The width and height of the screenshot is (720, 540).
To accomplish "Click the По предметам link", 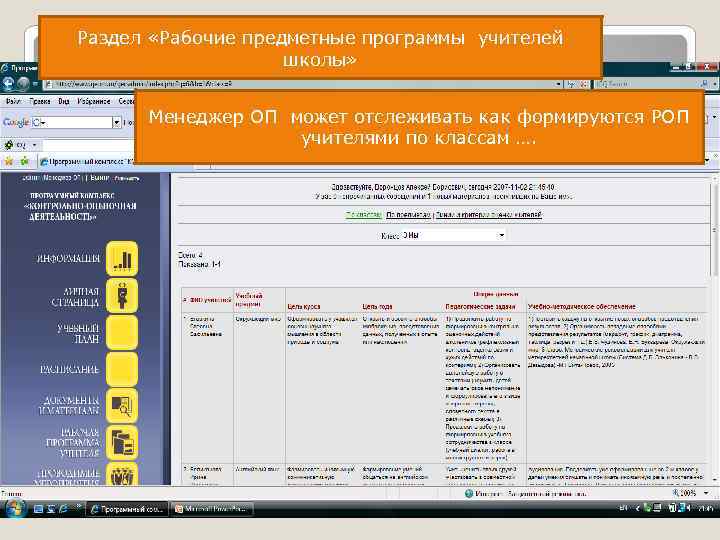I will point(408,214).
